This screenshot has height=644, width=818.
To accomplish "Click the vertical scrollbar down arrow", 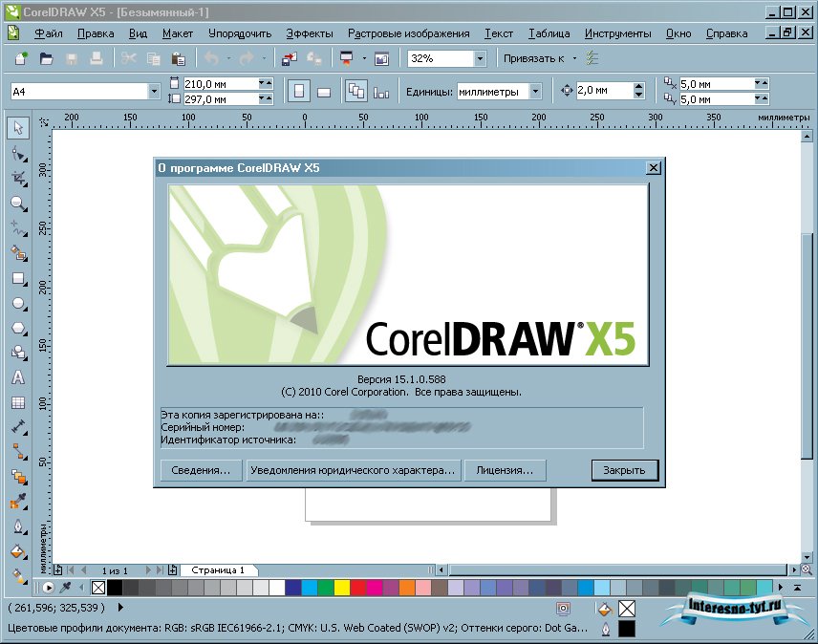I will coord(807,556).
